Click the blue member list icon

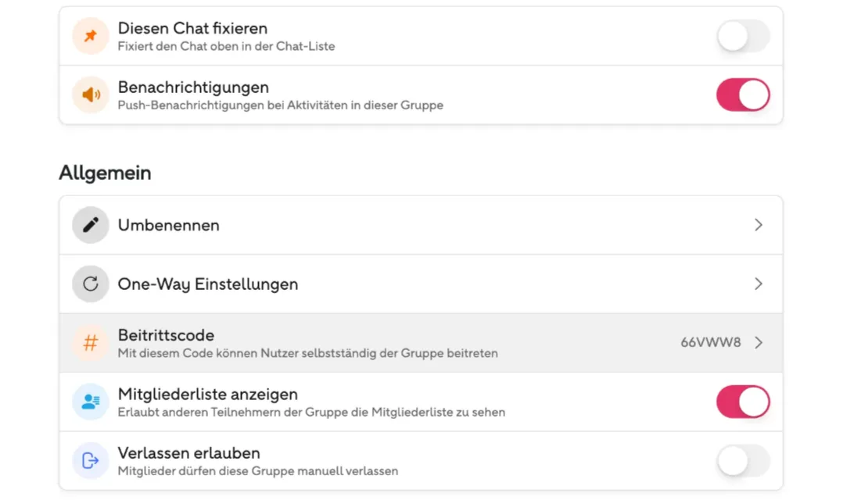(91, 402)
